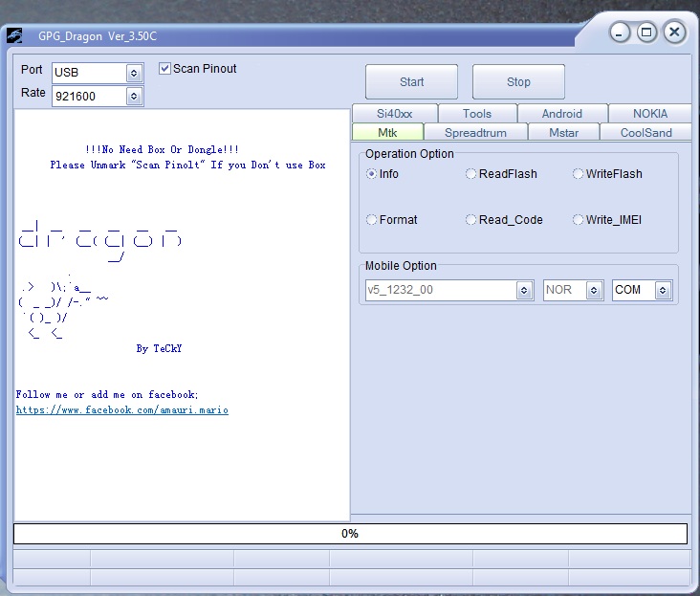Click the Operation Option group label

(409, 154)
